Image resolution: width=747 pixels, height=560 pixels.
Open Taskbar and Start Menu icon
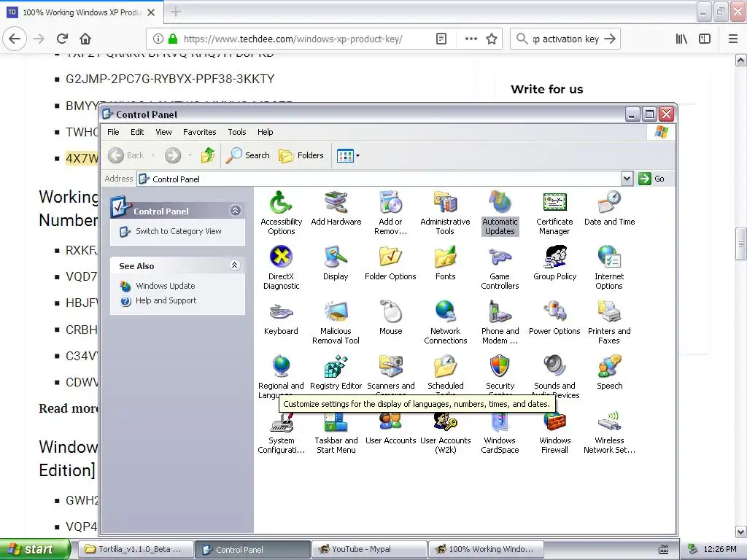click(336, 432)
